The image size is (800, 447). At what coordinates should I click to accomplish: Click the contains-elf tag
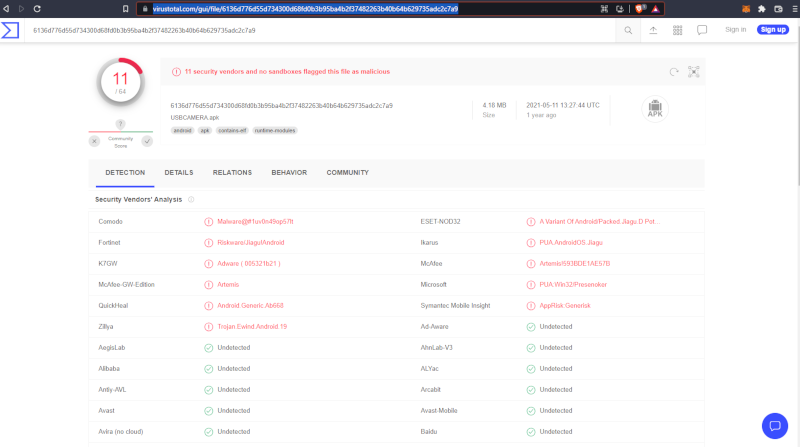point(232,130)
